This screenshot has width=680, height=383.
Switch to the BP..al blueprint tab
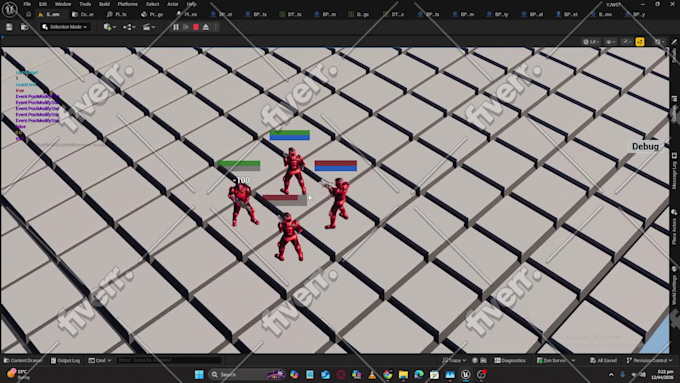[x=532, y=14]
